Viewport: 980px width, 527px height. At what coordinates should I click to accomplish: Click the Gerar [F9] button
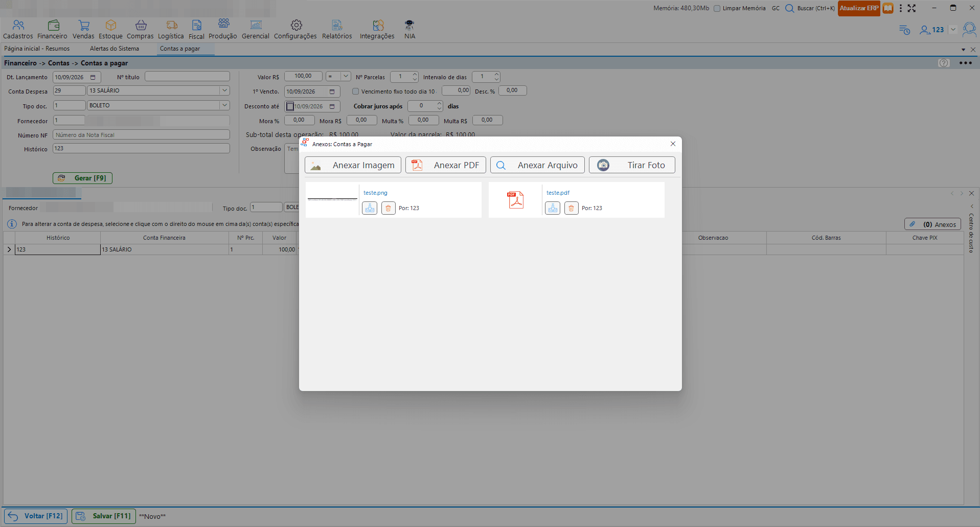point(82,178)
